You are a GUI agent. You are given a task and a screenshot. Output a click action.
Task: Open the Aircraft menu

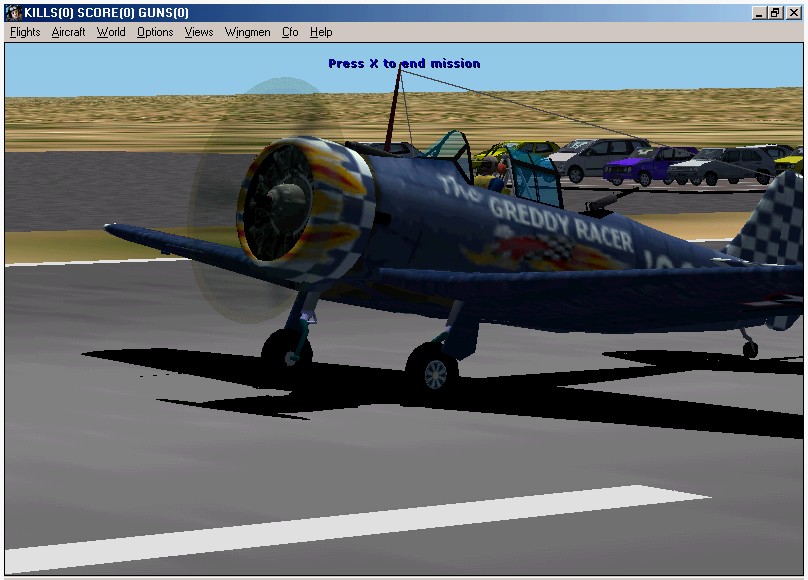point(68,32)
